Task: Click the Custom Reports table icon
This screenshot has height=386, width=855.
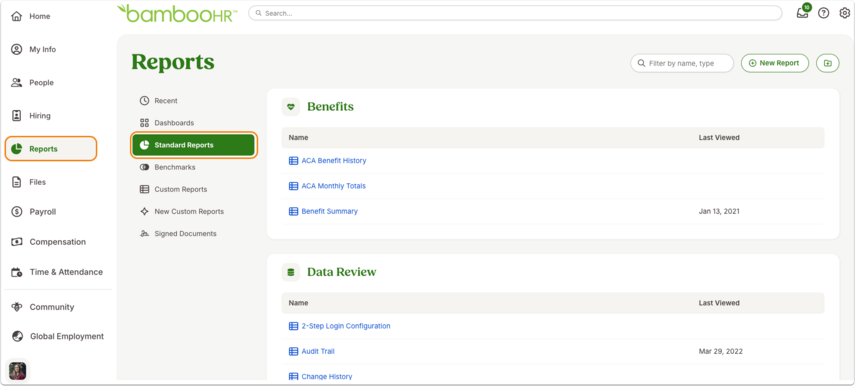Action: pyautogui.click(x=144, y=190)
